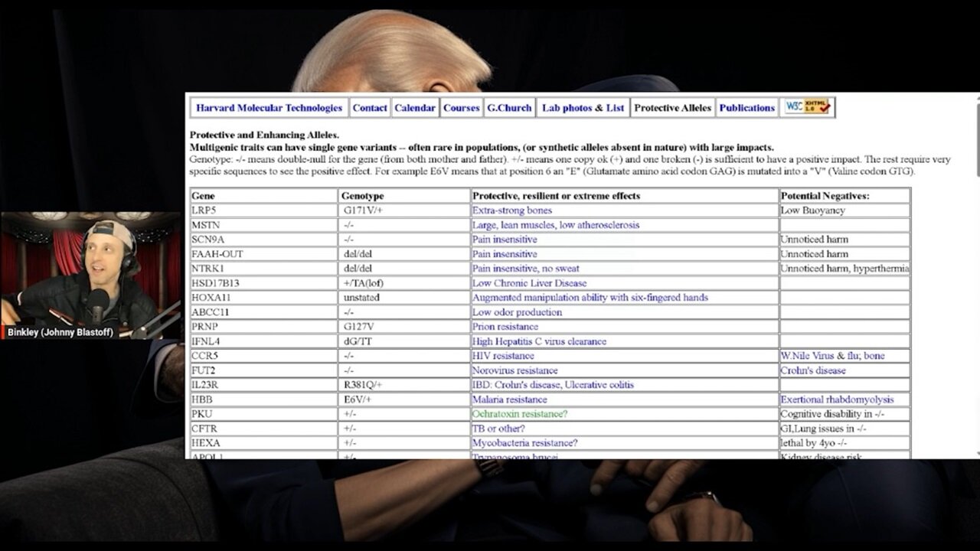Go to the Calendar tab
This screenshot has width=980, height=551.
pyautogui.click(x=415, y=108)
